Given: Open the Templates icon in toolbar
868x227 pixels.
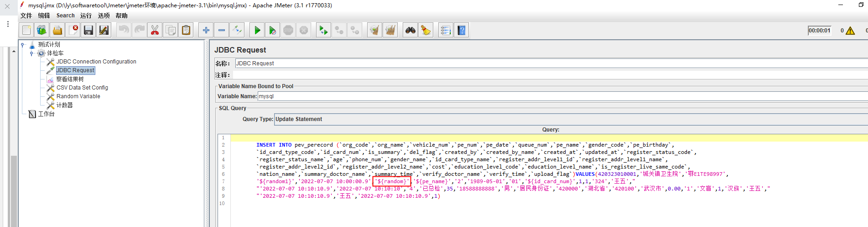Looking at the screenshot, I should coord(42,30).
